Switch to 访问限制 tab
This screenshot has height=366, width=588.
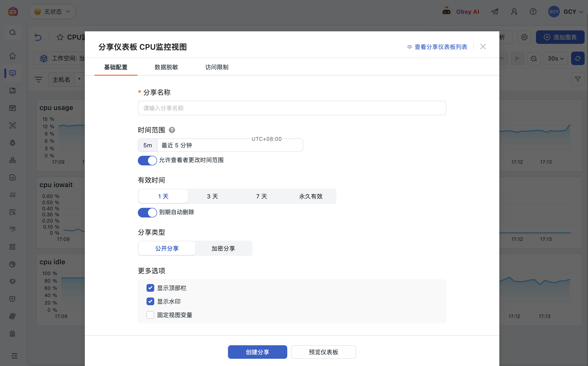217,67
